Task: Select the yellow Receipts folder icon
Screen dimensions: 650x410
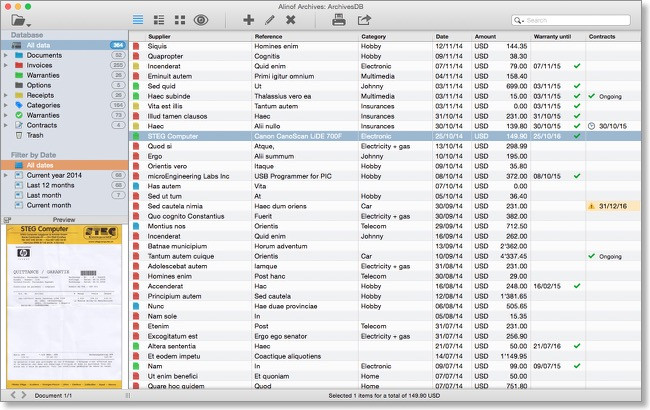Action: [19, 95]
